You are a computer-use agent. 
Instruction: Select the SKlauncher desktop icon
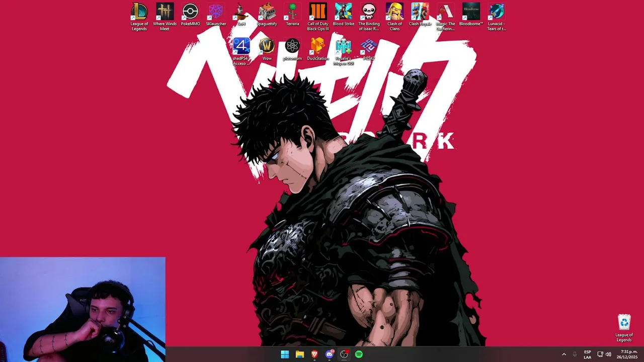[x=216, y=15]
